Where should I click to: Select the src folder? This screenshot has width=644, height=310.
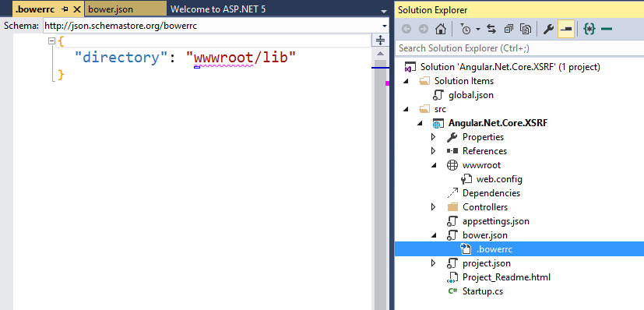tap(440, 109)
